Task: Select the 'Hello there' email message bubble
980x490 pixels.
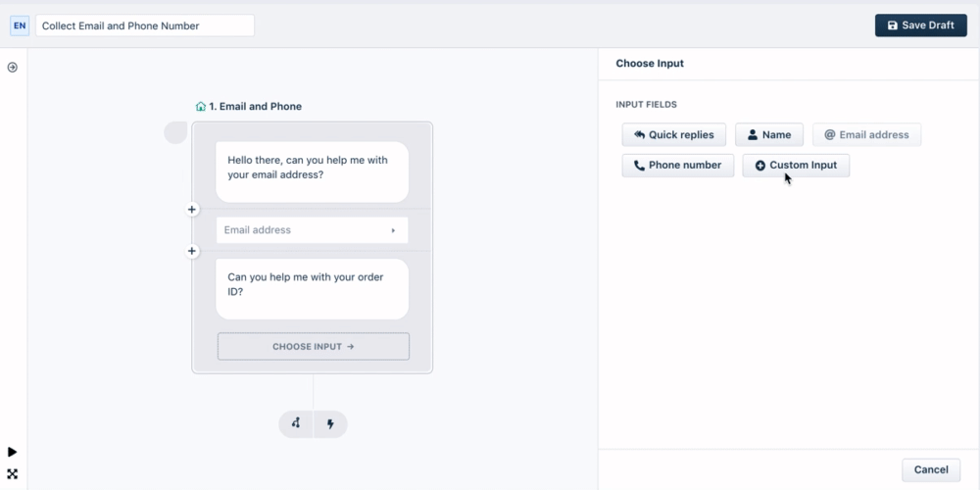Action: (312, 171)
